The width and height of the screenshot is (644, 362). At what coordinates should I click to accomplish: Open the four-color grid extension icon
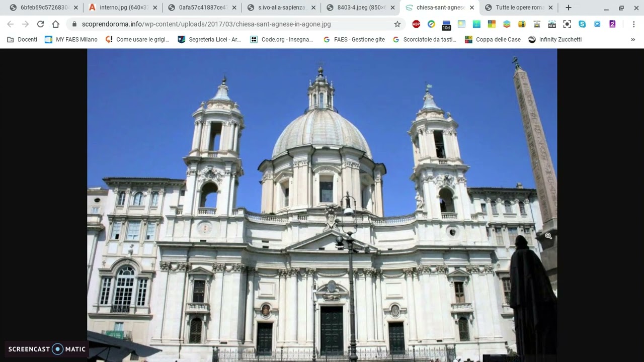492,24
